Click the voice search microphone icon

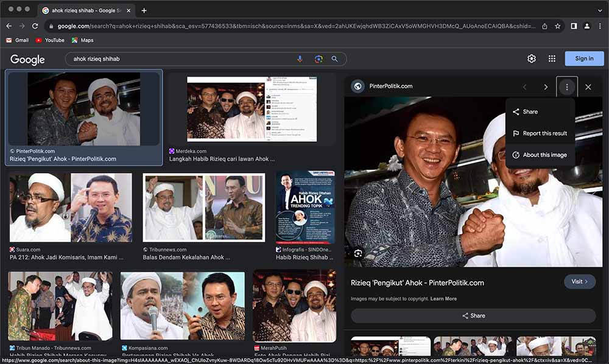pos(300,59)
